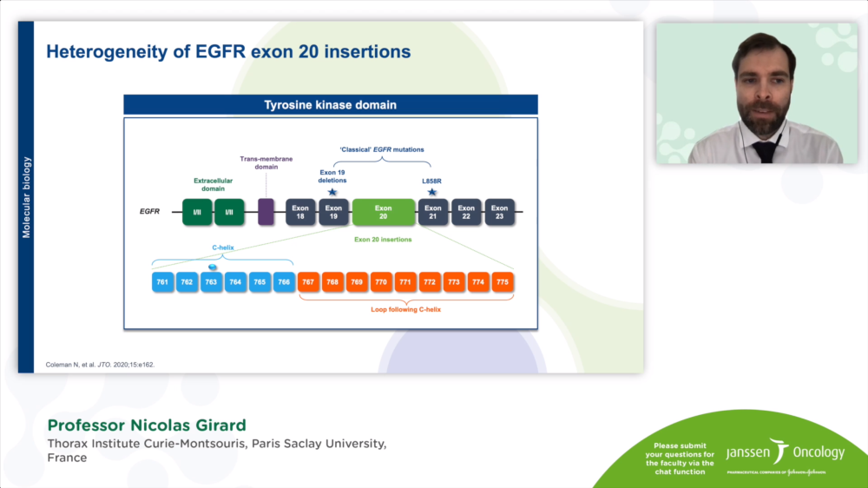Click the Coleman N, et al. citation
The image size is (868, 488).
pos(100,365)
